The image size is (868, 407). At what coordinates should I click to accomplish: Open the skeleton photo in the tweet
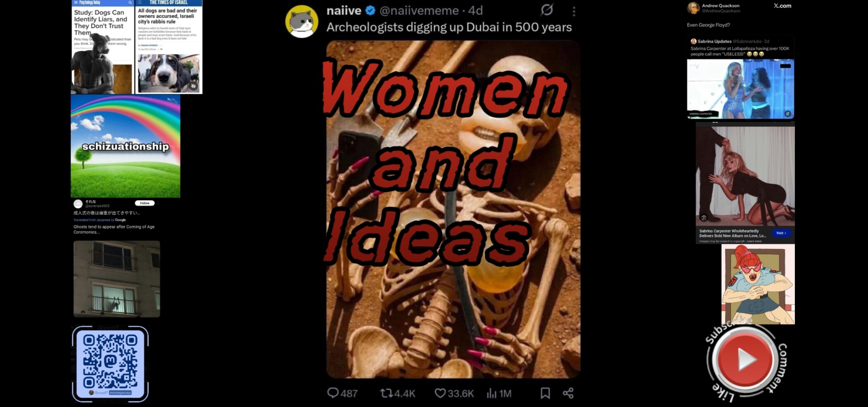coord(453,209)
